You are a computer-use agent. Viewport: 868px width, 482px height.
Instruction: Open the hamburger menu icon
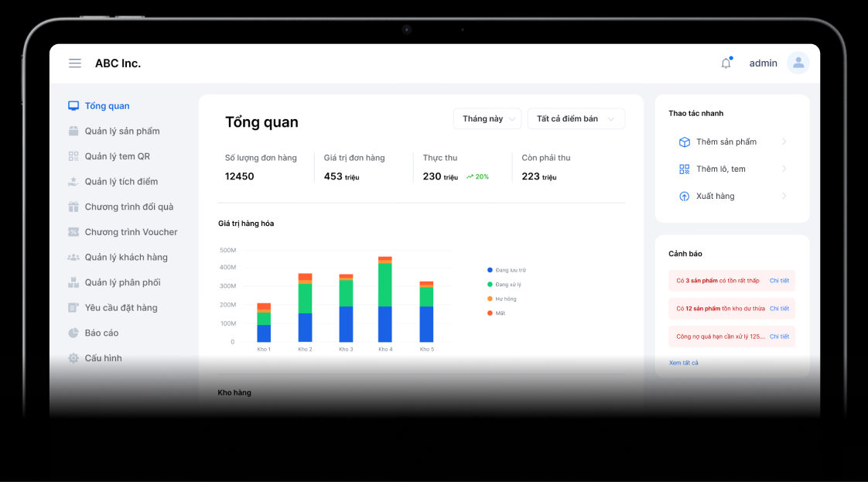click(75, 63)
